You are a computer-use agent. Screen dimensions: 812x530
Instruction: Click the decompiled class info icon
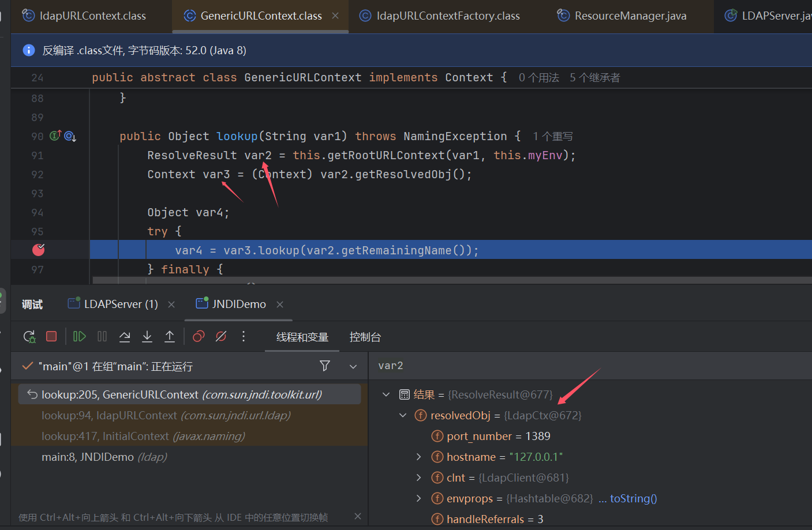[28, 50]
